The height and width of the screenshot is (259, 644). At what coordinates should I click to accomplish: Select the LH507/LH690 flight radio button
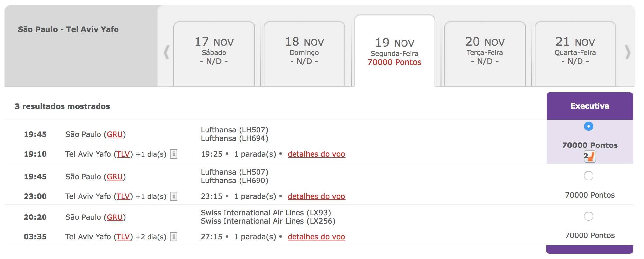pos(588,176)
